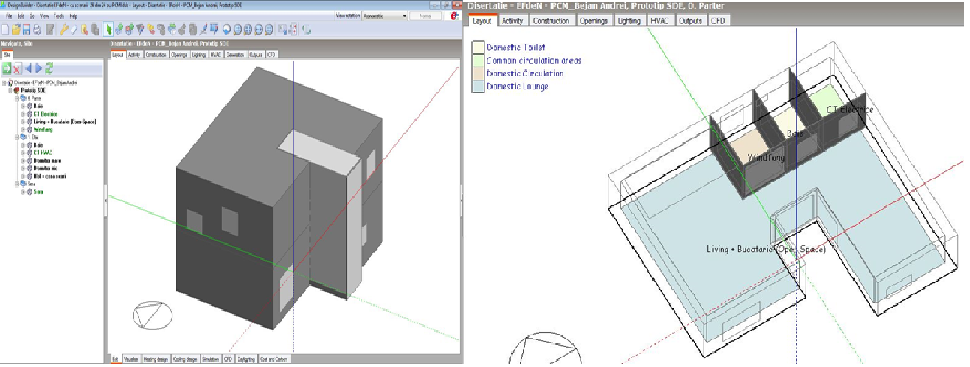Expand the root Disertatie tree node
970x367 pixels.
tap(4, 82)
